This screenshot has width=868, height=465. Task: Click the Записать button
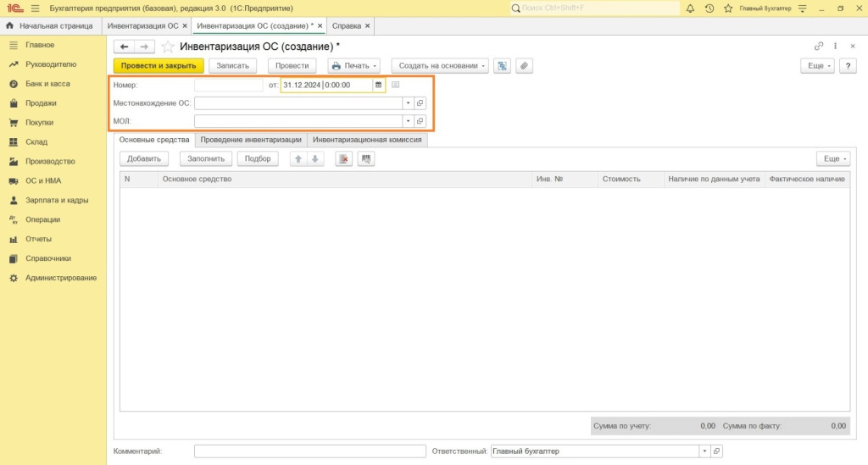pyautogui.click(x=232, y=66)
